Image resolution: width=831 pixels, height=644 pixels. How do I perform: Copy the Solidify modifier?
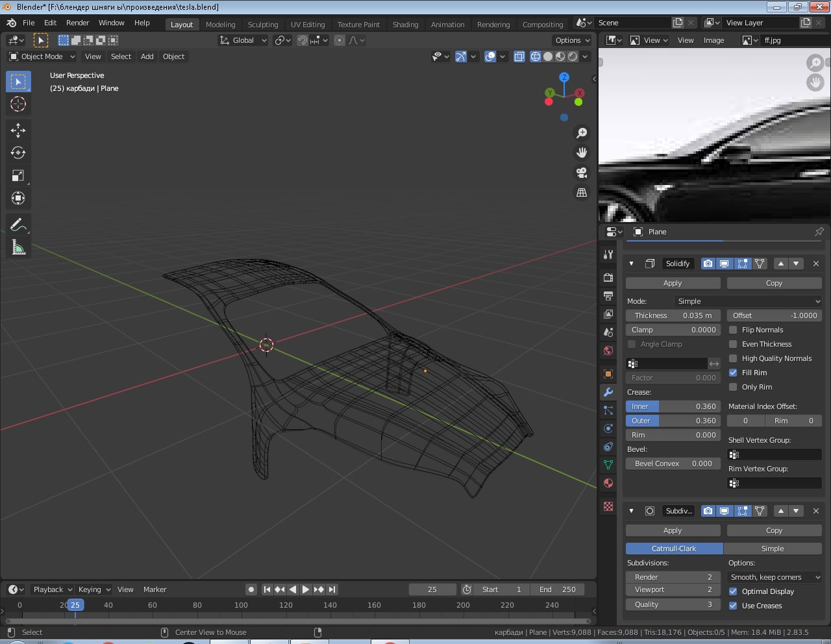774,283
